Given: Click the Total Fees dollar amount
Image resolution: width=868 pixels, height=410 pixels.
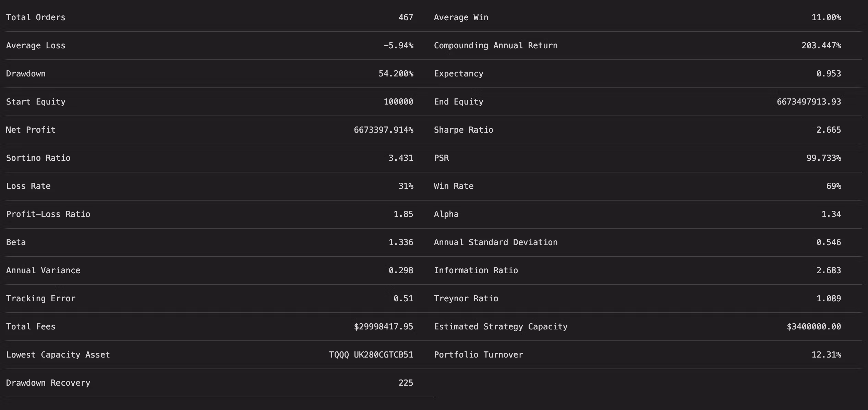Looking at the screenshot, I should tap(384, 327).
